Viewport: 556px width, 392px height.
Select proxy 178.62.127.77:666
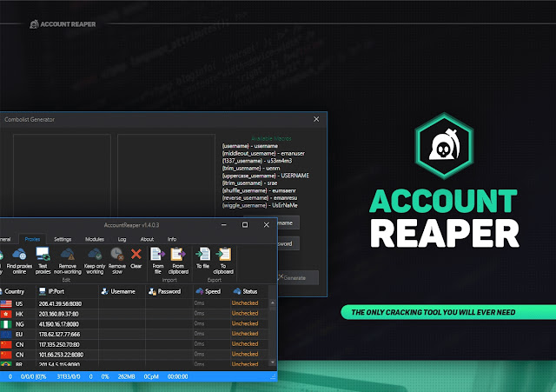[x=60, y=334]
